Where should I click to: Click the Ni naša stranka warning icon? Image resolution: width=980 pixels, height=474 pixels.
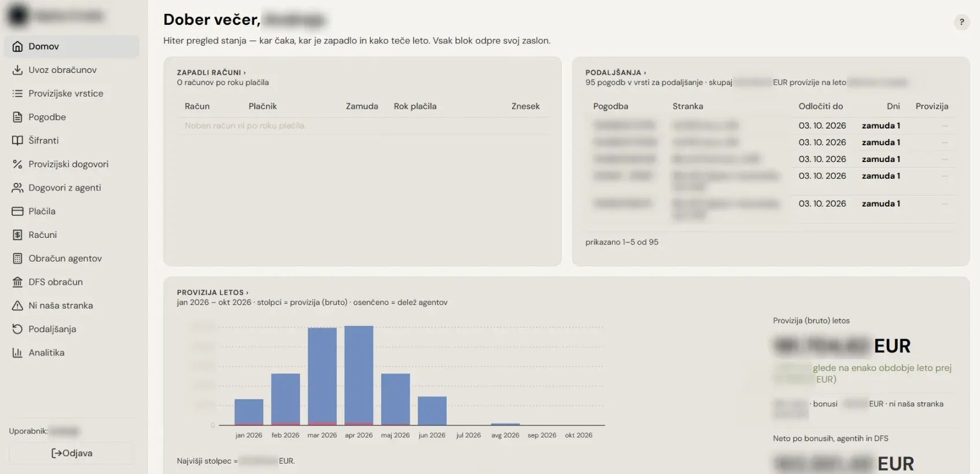(x=17, y=306)
